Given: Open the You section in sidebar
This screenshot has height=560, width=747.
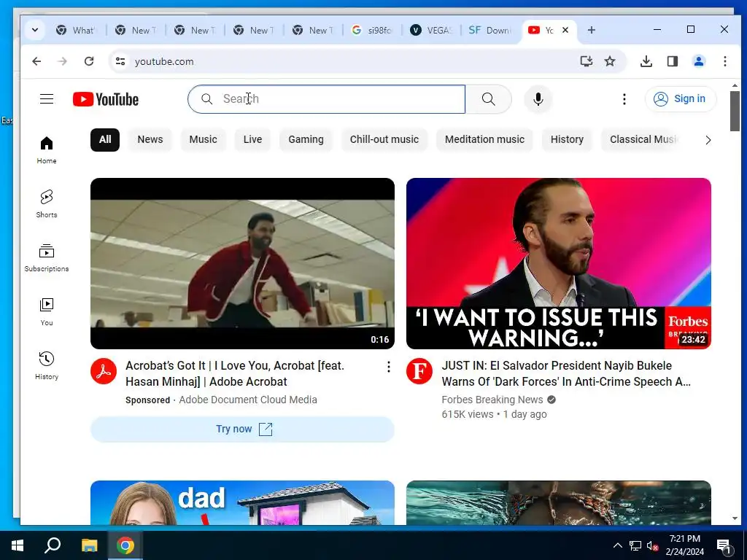Looking at the screenshot, I should coord(47,311).
